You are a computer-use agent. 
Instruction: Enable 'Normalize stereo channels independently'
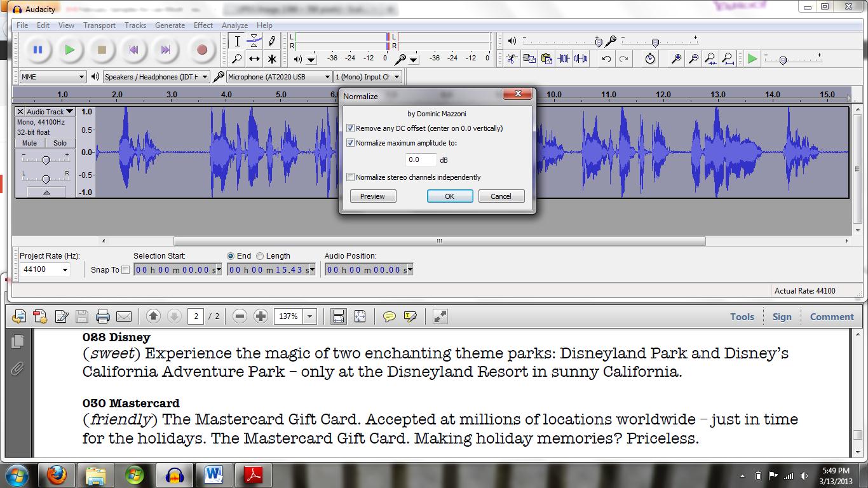coord(351,177)
